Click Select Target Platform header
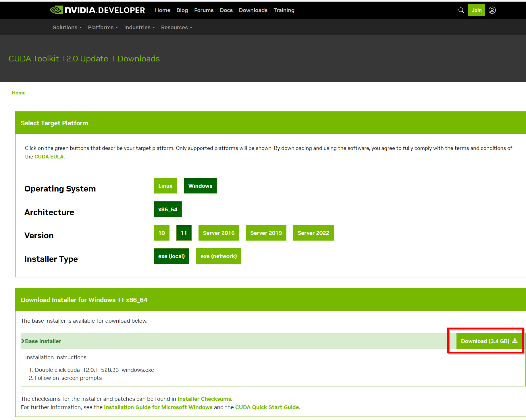 (x=54, y=123)
